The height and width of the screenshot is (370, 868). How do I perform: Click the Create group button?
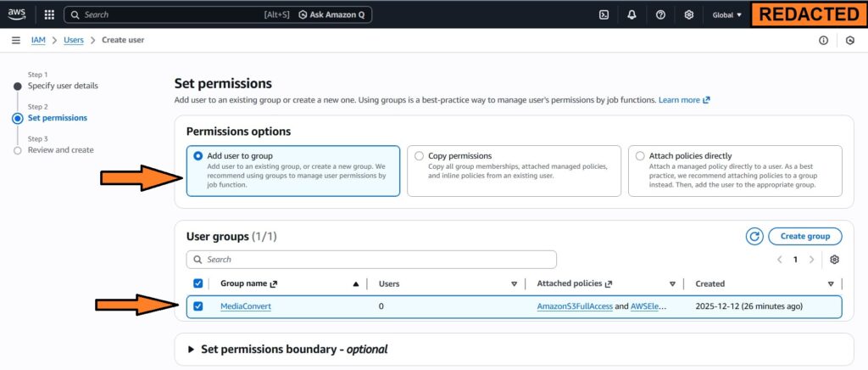click(x=804, y=236)
